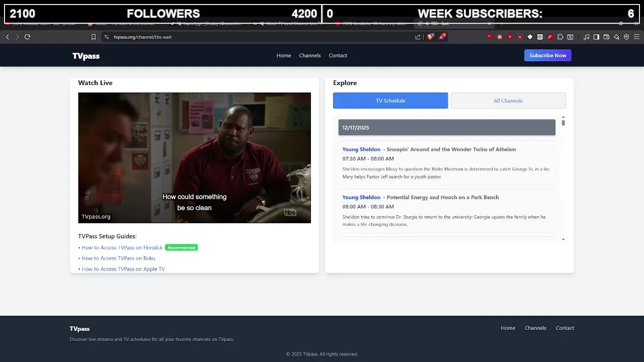Select the TV Schedule tab
This screenshot has height=362, width=644.
click(390, 101)
